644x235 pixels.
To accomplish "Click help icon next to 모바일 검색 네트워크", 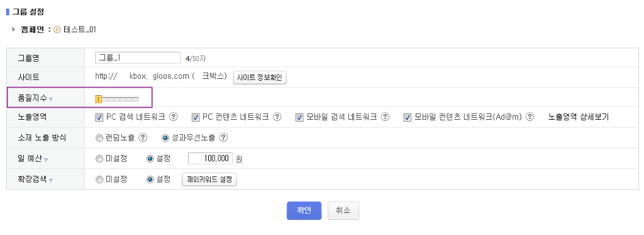I will click(x=386, y=117).
